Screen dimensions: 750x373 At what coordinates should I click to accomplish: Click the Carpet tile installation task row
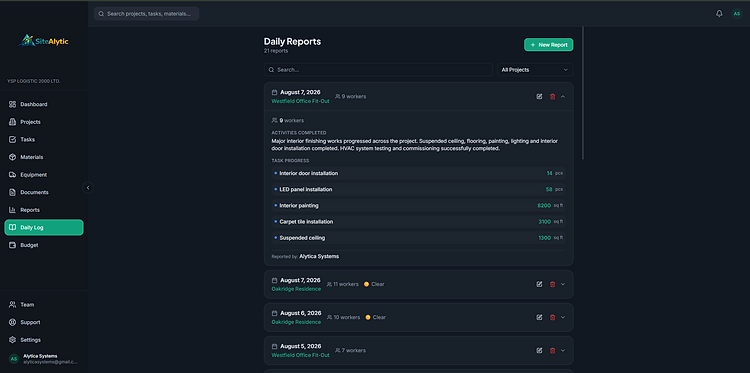click(419, 222)
